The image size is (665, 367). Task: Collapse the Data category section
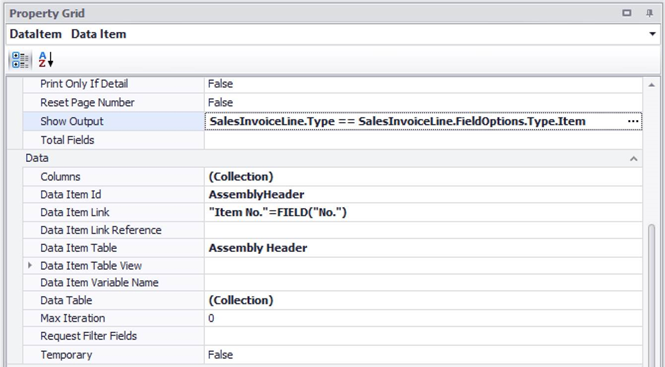[634, 159]
